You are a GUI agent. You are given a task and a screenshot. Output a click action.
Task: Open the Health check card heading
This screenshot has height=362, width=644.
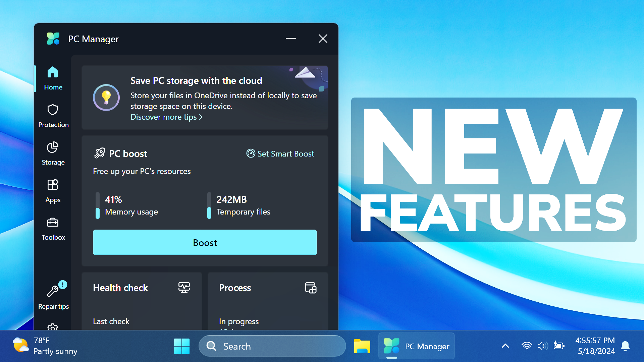click(120, 288)
